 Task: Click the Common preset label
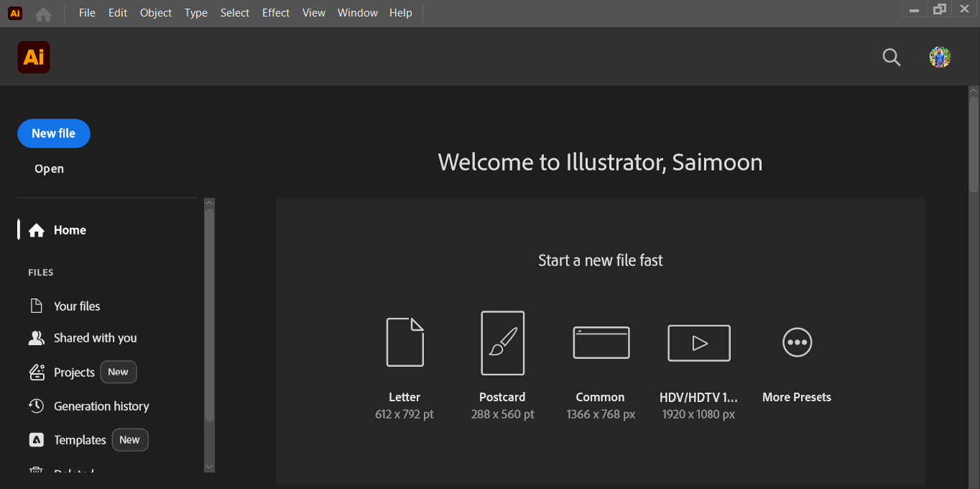click(x=601, y=397)
